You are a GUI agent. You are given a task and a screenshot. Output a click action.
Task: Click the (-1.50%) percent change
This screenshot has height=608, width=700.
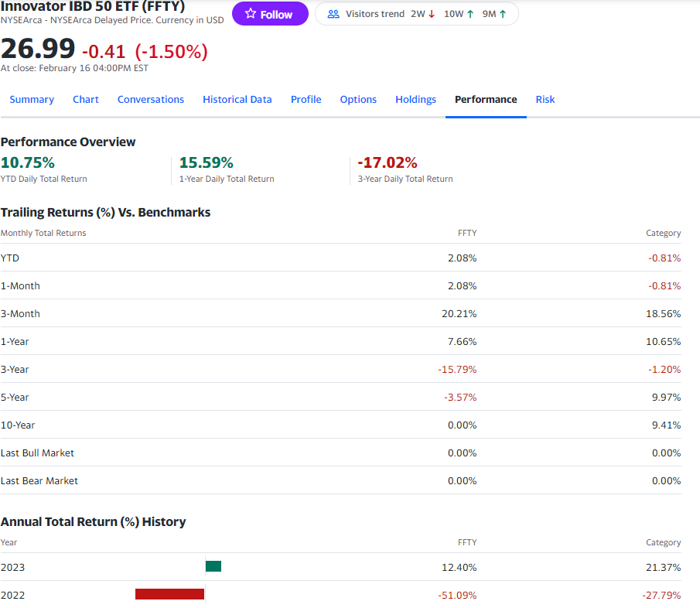tap(172, 51)
